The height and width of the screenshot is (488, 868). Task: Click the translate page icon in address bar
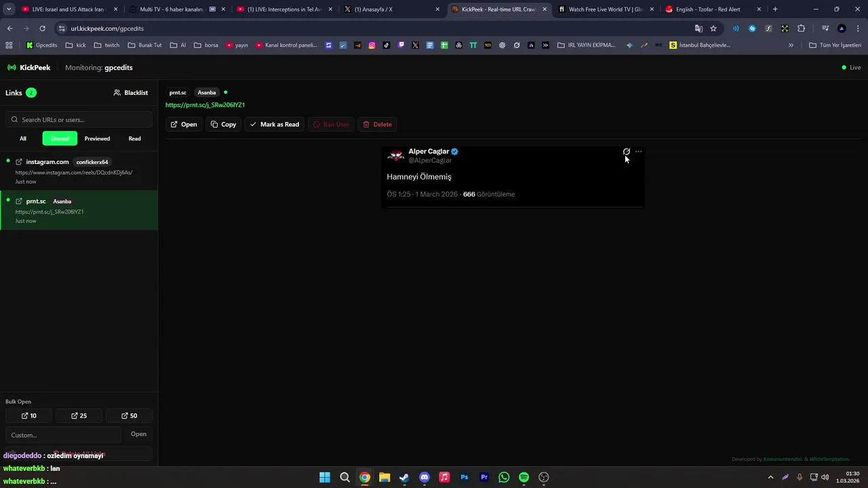pyautogui.click(x=698, y=28)
